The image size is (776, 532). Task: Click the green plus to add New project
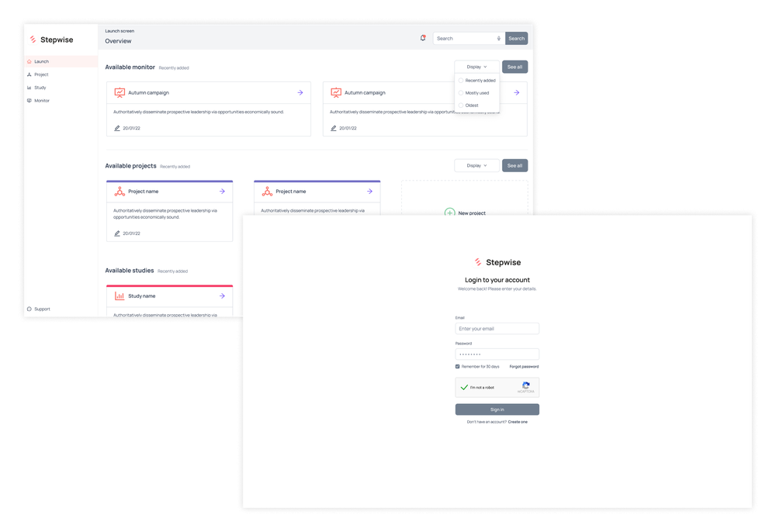(x=450, y=212)
